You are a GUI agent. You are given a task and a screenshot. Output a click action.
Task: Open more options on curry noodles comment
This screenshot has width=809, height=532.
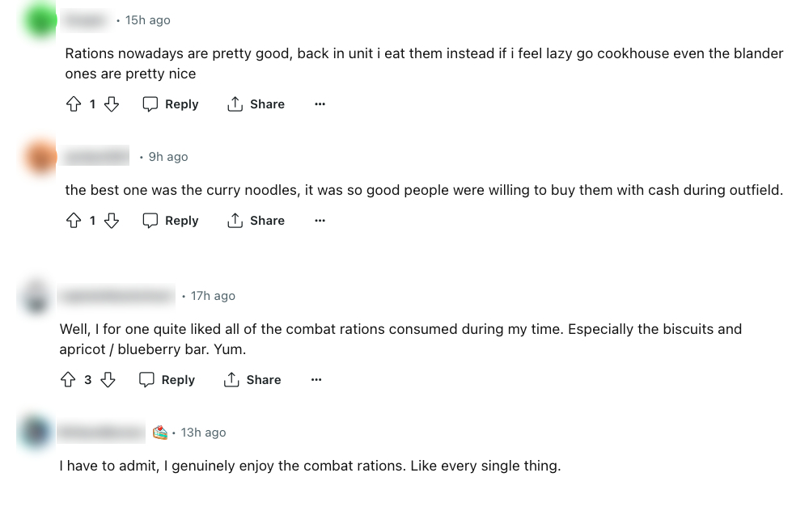click(320, 221)
